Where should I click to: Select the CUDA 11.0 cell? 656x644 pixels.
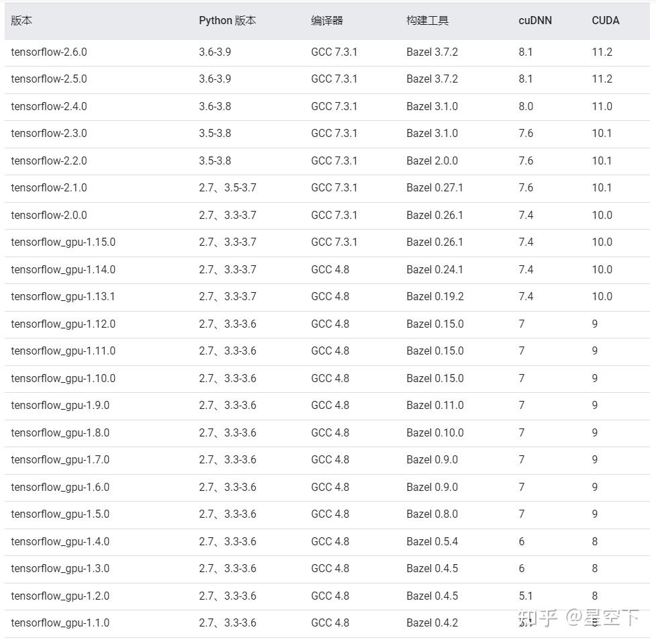pos(602,106)
